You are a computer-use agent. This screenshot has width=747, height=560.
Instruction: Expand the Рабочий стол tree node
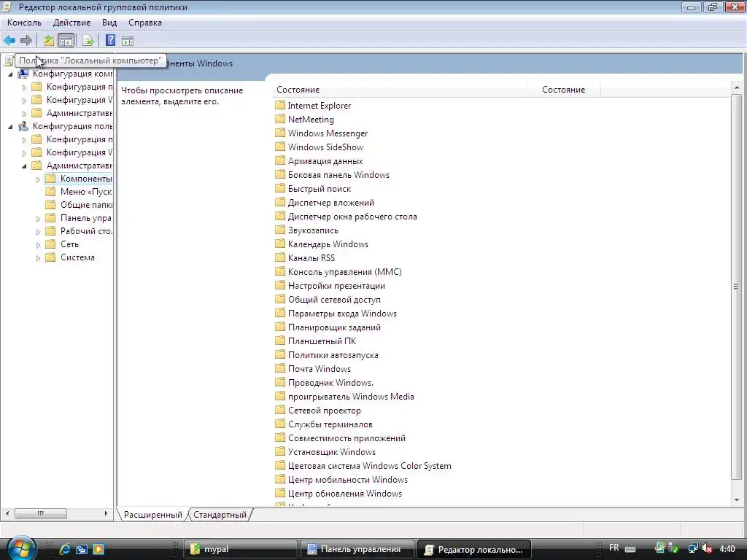coord(38,231)
